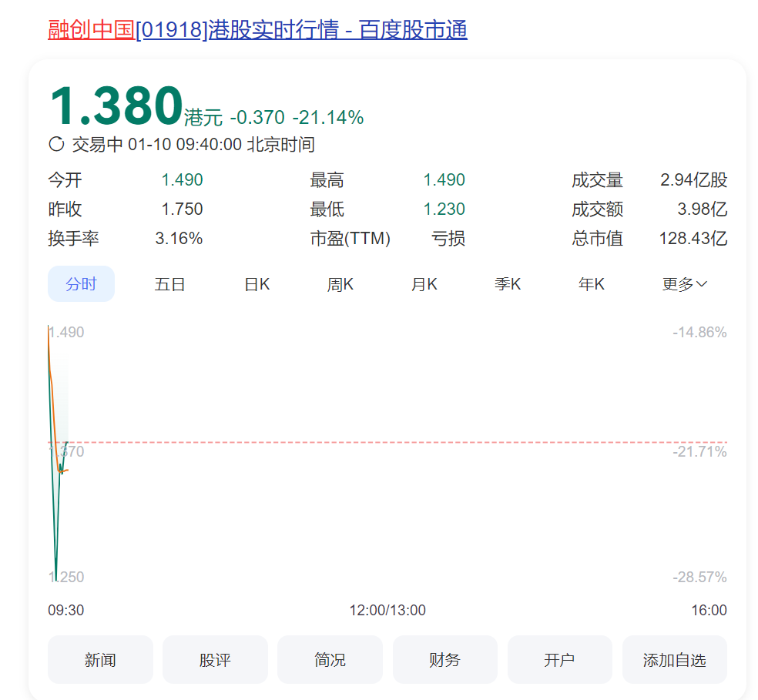This screenshot has height=700, width=758.
Task: Click the 成交量 value 2.94亿股
Action: click(694, 180)
